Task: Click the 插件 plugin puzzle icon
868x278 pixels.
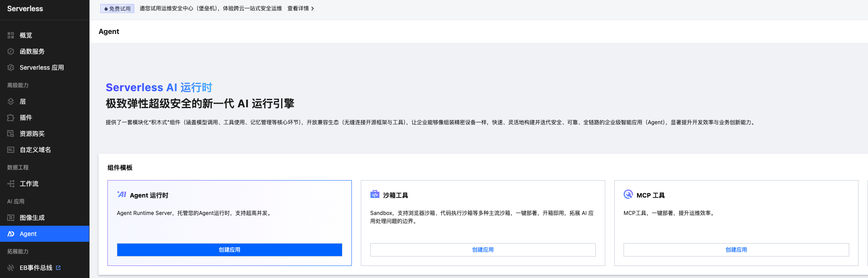Action: pos(11,118)
